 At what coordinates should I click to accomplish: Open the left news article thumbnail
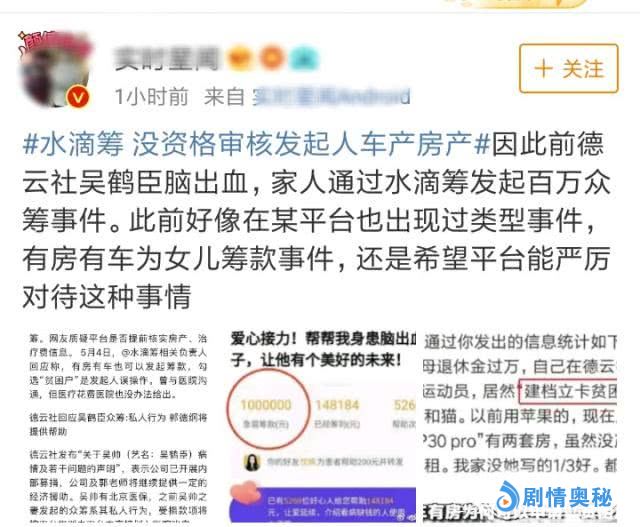coord(118,427)
